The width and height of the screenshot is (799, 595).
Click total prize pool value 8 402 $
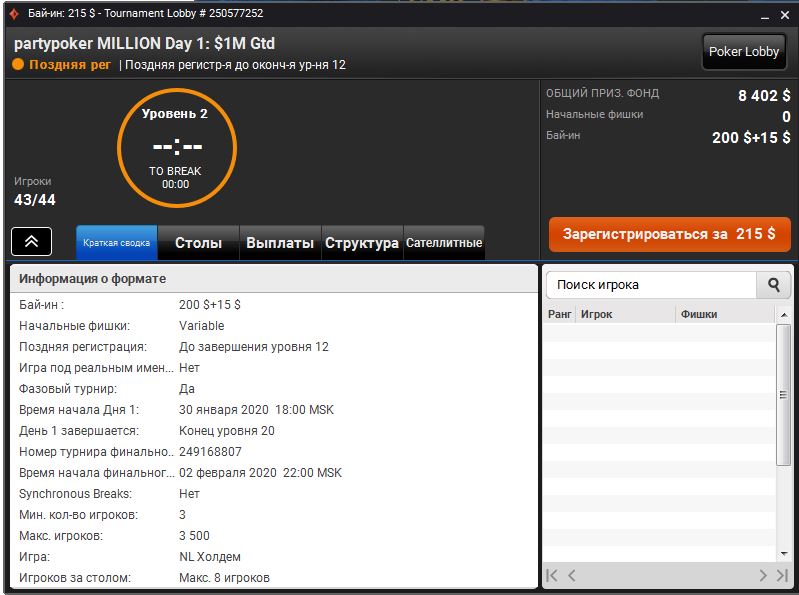[x=764, y=95]
